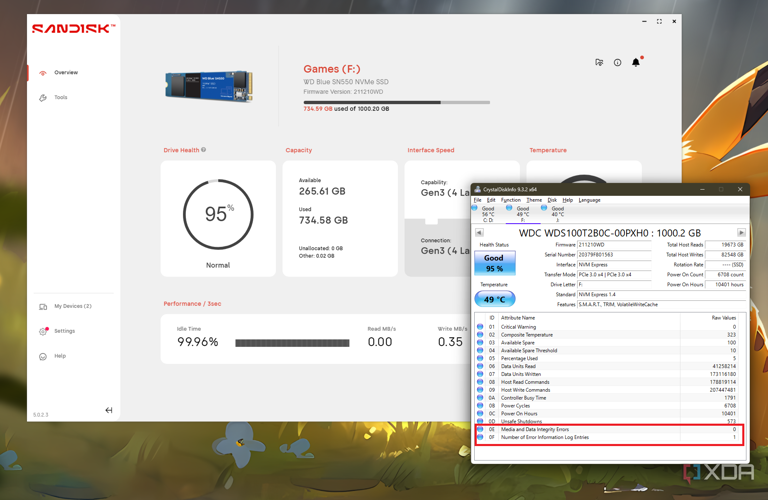The height and width of the screenshot is (500, 768).
Task: Click the Power On Hours value 10401 hours
Action: pyautogui.click(x=725, y=285)
